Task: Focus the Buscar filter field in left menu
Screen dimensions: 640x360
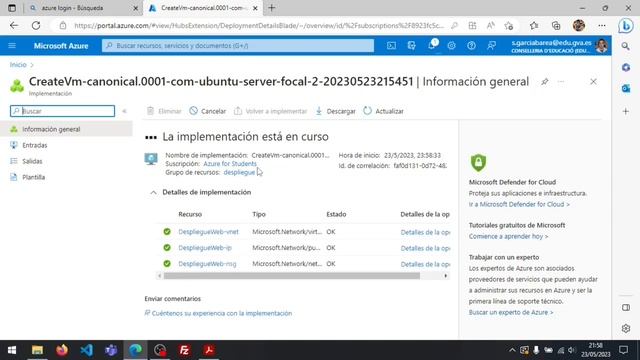Action: [62, 111]
